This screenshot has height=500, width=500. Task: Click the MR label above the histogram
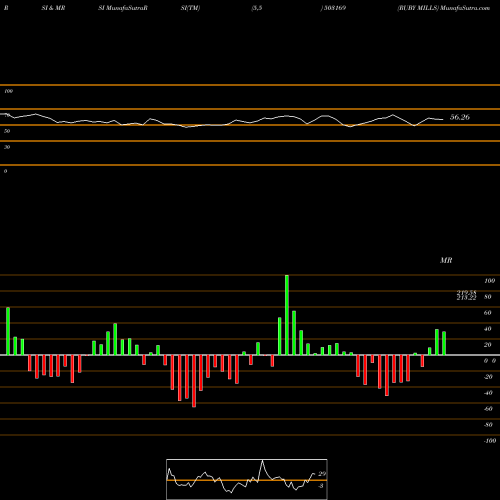tap(446, 260)
